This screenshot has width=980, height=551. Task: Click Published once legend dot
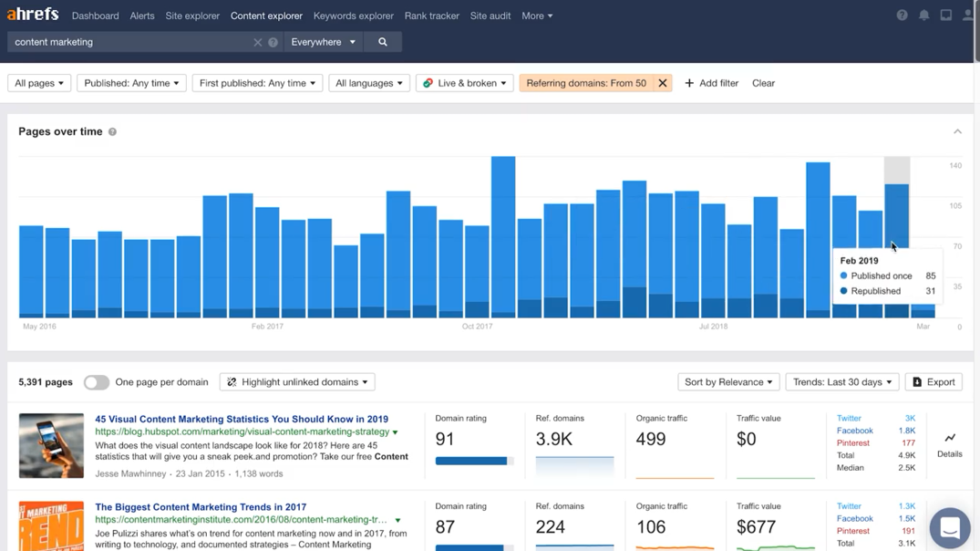click(844, 275)
